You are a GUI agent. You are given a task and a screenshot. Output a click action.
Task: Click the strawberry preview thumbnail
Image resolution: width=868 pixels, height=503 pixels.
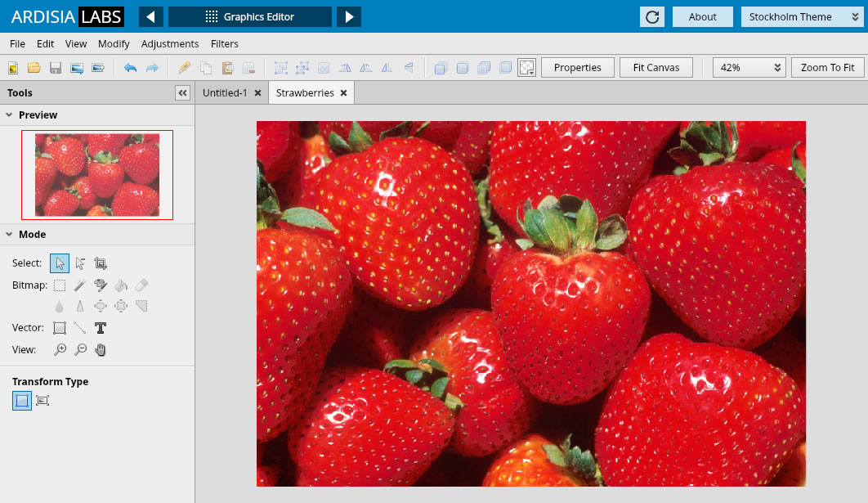97,175
